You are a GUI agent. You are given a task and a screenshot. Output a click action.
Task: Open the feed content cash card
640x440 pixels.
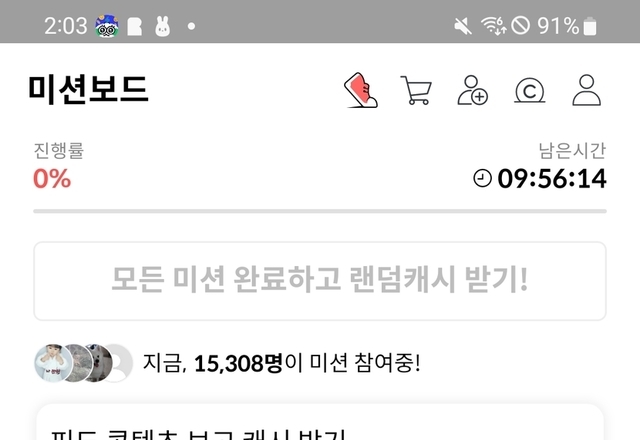(x=320, y=422)
